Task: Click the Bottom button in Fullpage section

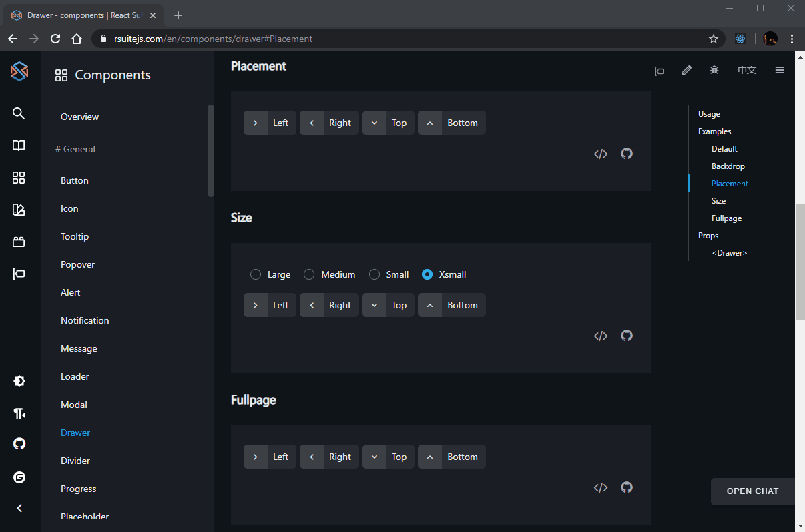Action: tap(452, 457)
